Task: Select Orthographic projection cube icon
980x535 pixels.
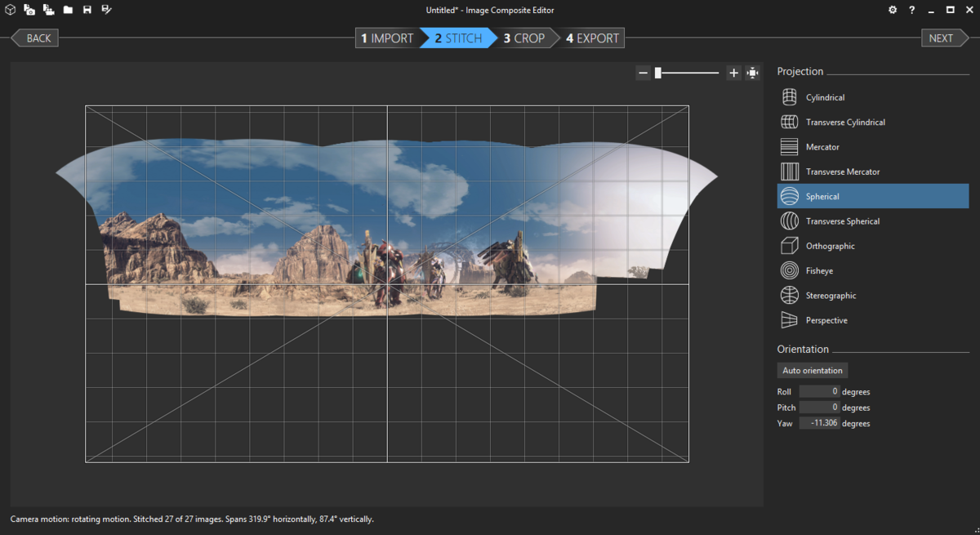Action: (x=789, y=246)
